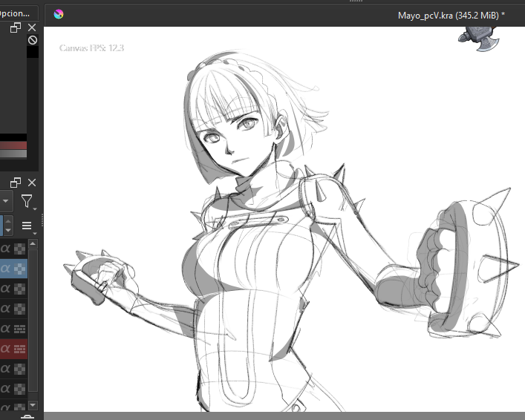Click the docker drag handle dots above the canvas

pos(356,1)
